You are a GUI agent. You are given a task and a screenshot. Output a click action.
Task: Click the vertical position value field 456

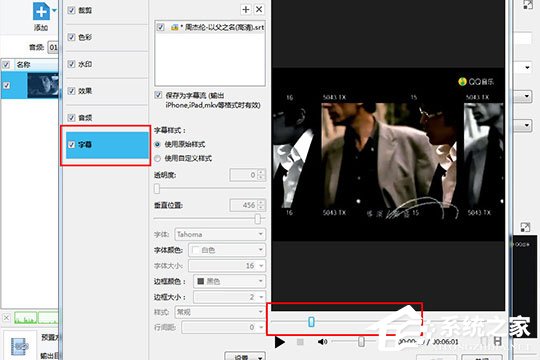(x=248, y=205)
